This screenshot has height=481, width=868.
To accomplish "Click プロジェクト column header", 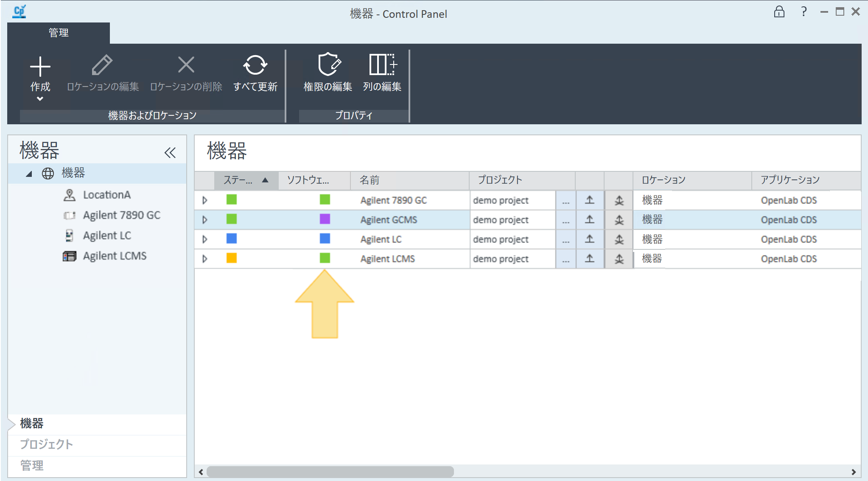I will [522, 180].
